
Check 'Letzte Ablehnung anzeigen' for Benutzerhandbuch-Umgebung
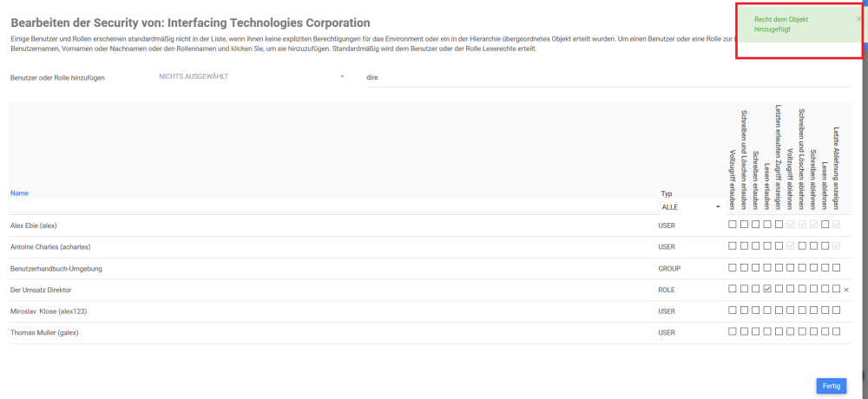tap(837, 267)
